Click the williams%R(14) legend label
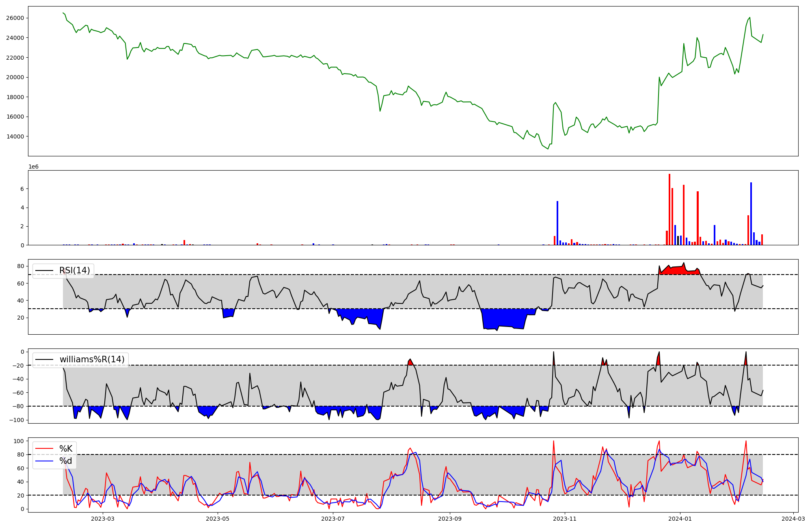The image size is (812, 528). [92, 359]
